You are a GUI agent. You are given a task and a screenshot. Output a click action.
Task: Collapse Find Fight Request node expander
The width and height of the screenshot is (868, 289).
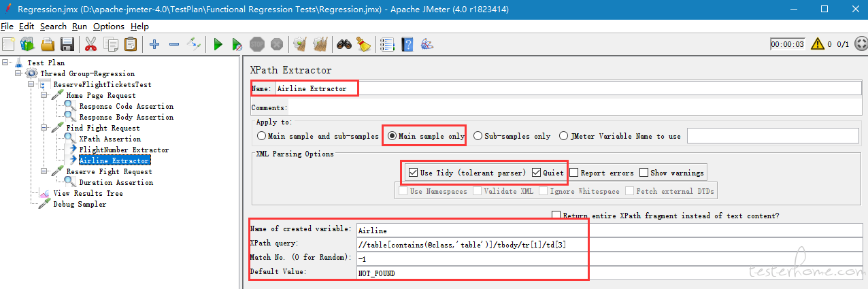point(44,128)
